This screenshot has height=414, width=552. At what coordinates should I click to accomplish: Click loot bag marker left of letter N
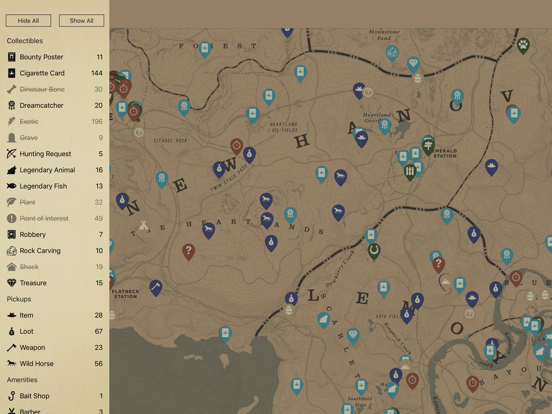pos(122,200)
